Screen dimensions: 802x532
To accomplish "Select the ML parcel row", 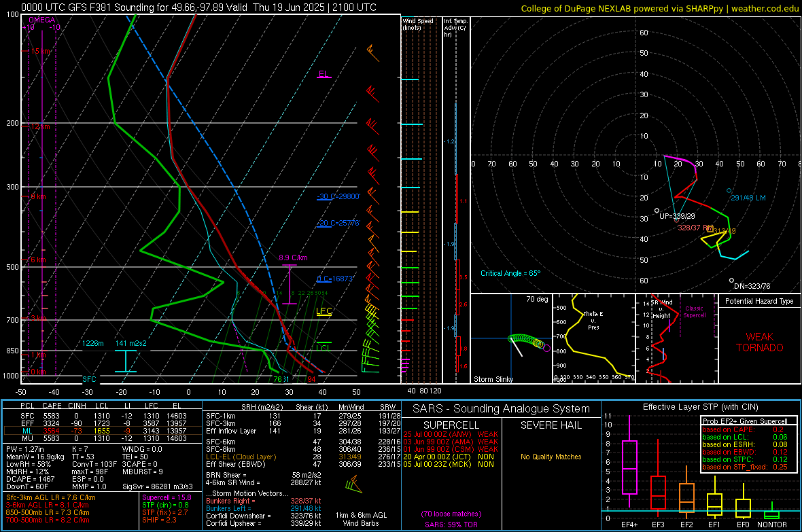I will (103, 431).
